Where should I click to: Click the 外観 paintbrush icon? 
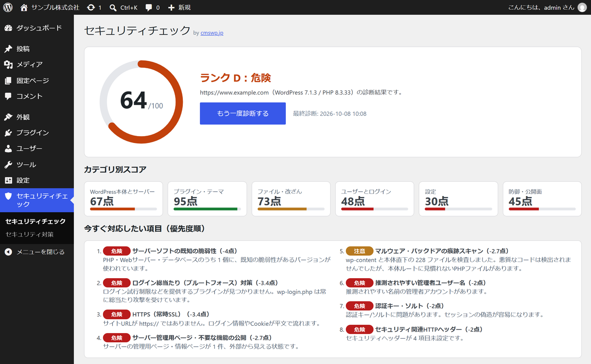tap(8, 117)
